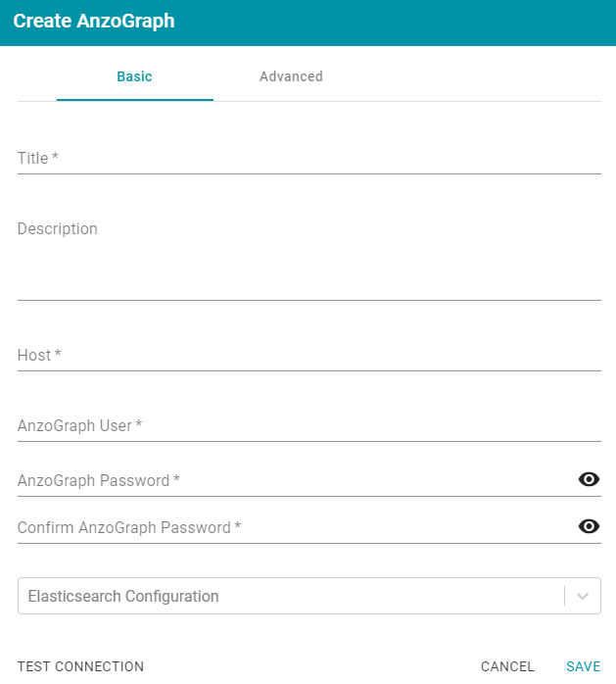The height and width of the screenshot is (684, 616).
Task: Open the Elasticsearch Configuration combo box
Action: point(309,596)
